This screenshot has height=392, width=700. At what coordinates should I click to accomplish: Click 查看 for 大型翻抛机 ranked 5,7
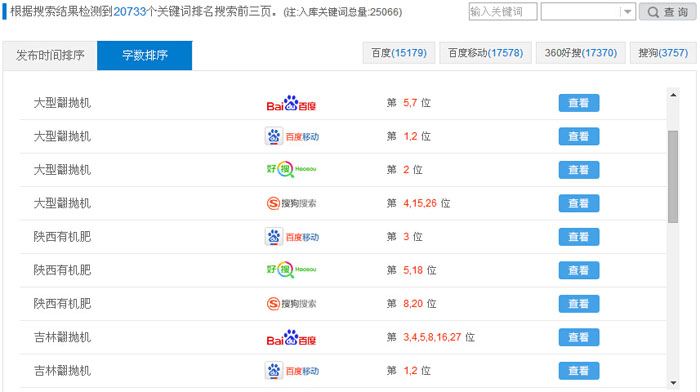point(579,103)
